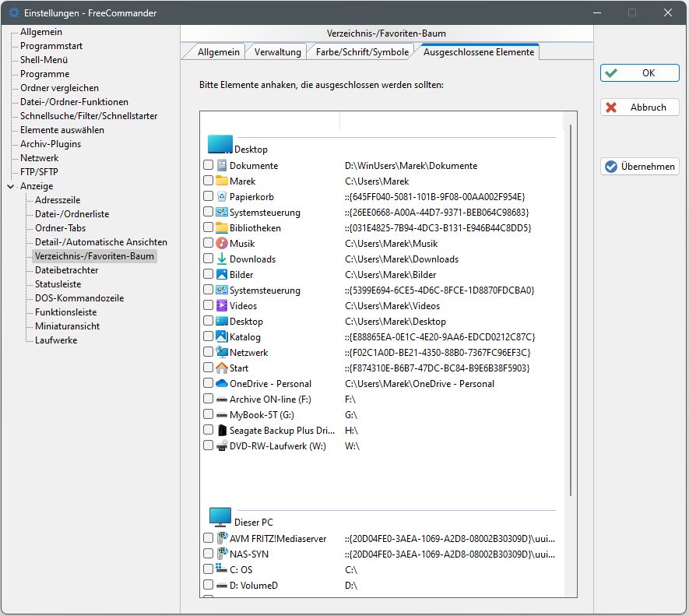The height and width of the screenshot is (616, 689).
Task: Check the Dokumente exclusion checkbox
Action: (208, 165)
